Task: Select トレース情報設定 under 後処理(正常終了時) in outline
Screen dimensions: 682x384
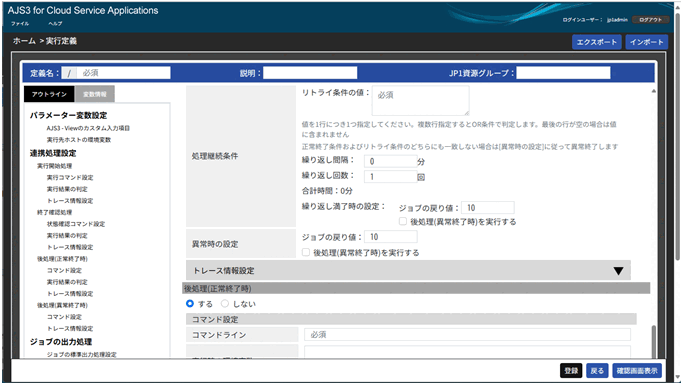Action: coord(70,294)
